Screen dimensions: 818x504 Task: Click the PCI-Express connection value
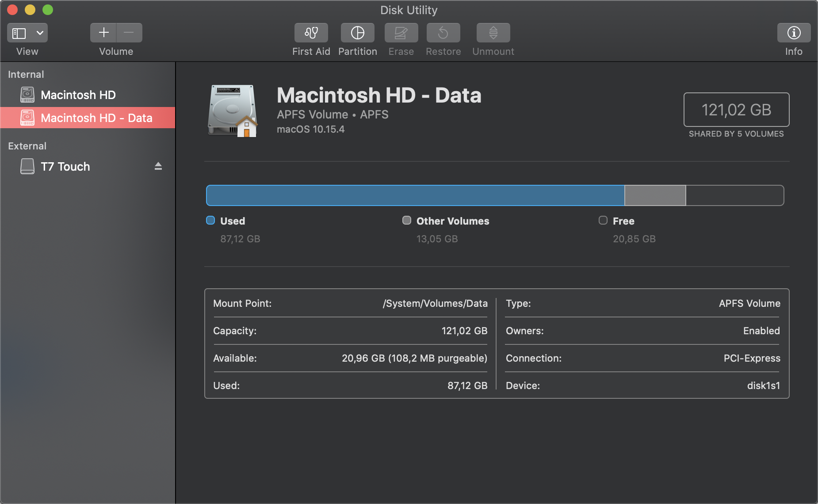752,358
